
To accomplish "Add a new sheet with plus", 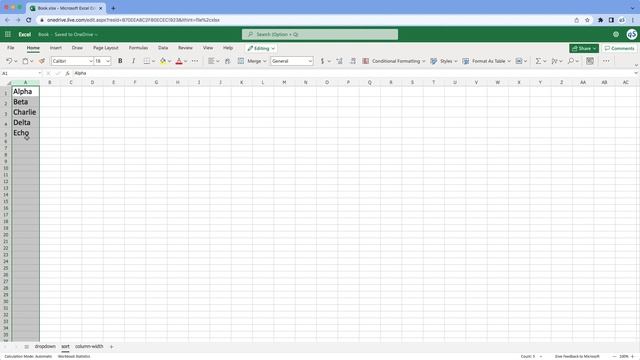I will 111,347.
